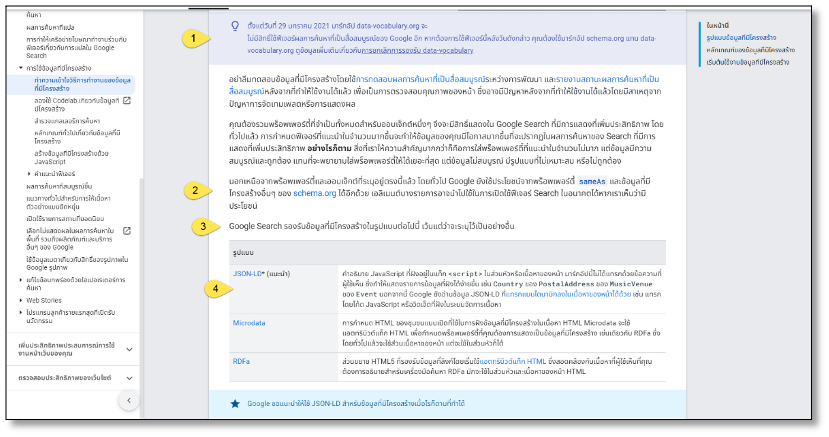The width and height of the screenshot is (829, 437).
Task: Open the Microdata format link
Action: click(250, 324)
